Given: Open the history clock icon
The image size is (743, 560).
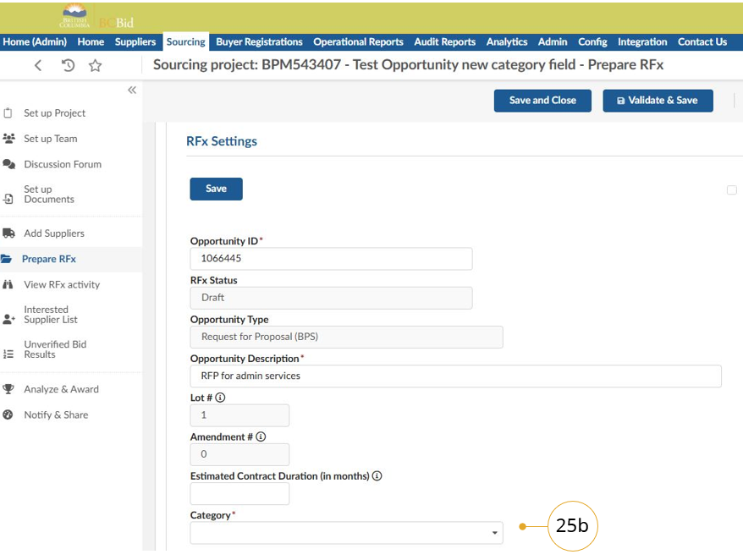Looking at the screenshot, I should coord(69,66).
